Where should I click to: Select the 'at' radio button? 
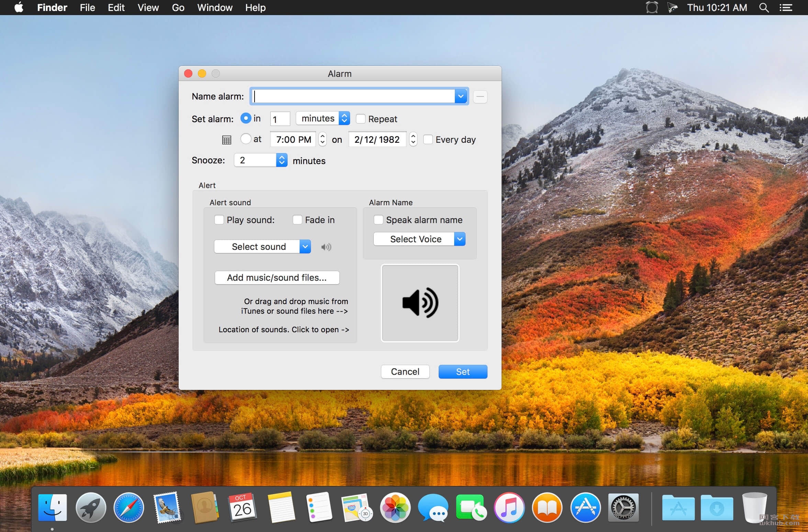(x=246, y=139)
